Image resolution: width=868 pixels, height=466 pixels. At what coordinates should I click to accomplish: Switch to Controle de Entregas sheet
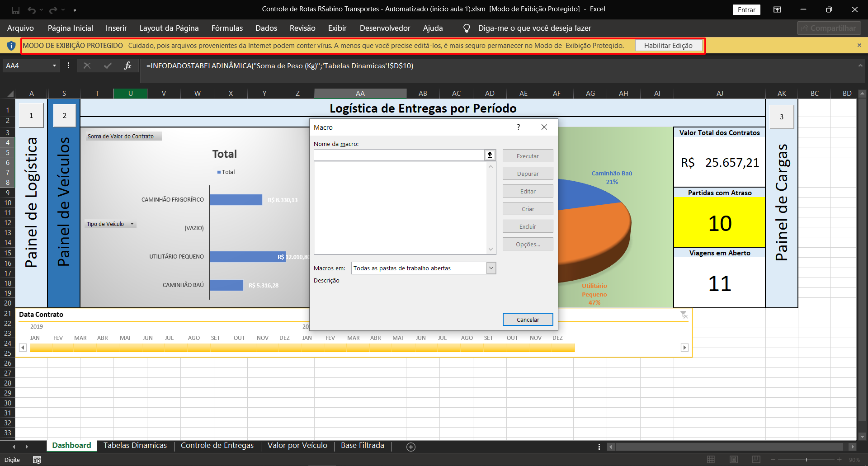[217, 446]
